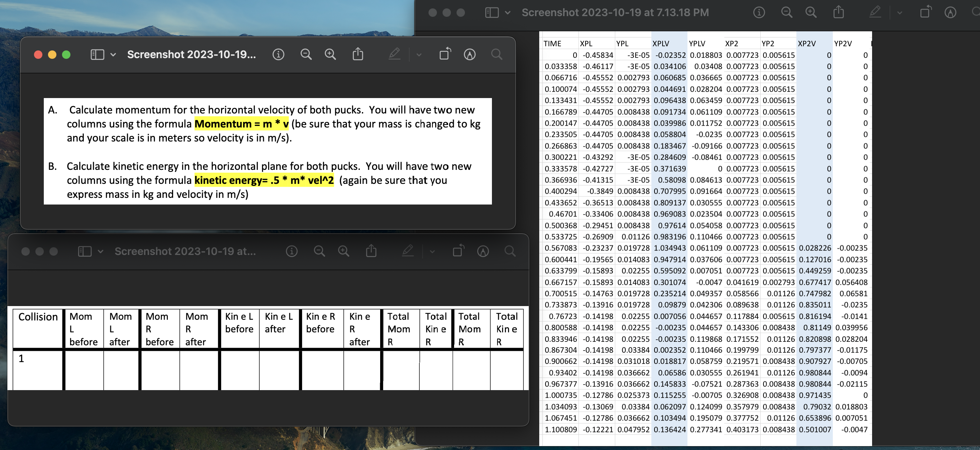
Task: Open sidebar view chevron in spreadsheet data window
Action: pyautogui.click(x=507, y=13)
